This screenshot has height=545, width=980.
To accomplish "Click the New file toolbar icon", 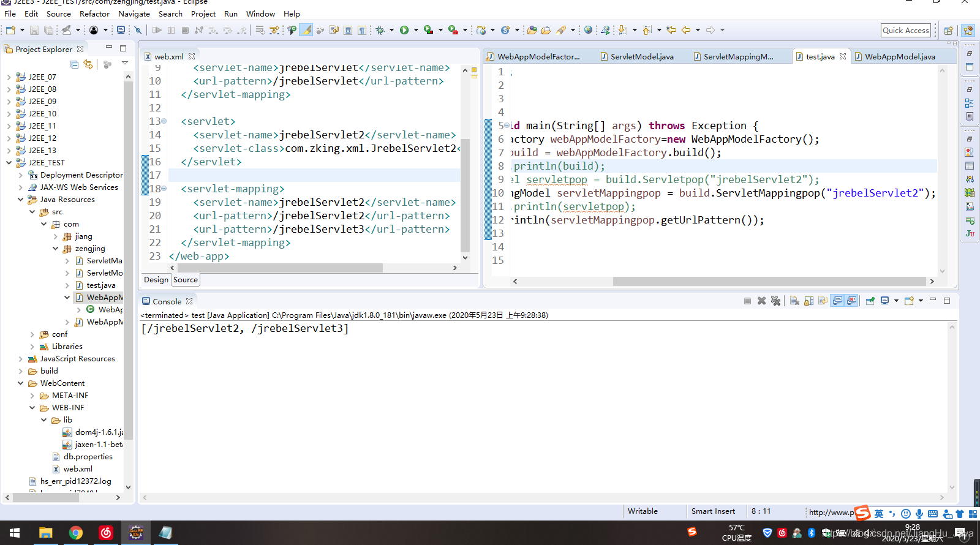I will pyautogui.click(x=10, y=30).
